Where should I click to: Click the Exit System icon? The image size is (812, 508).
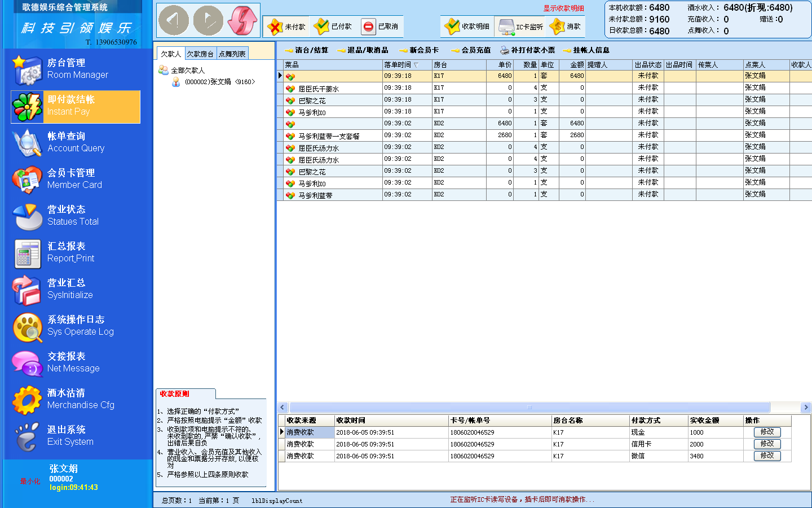[x=27, y=437]
